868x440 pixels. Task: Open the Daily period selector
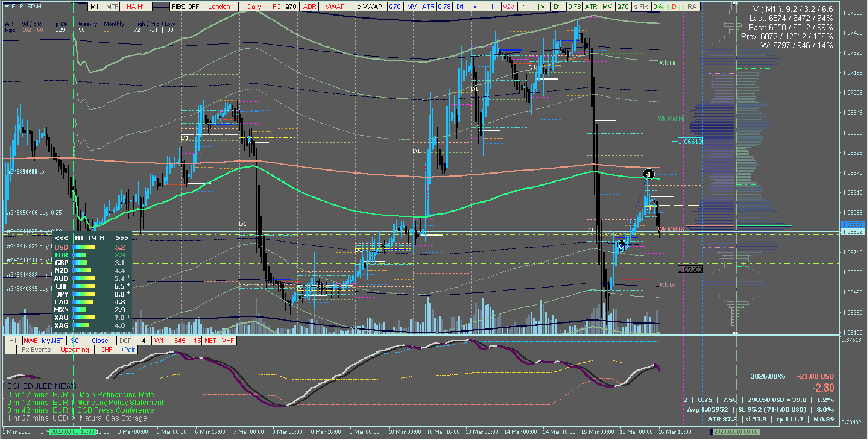tap(254, 7)
